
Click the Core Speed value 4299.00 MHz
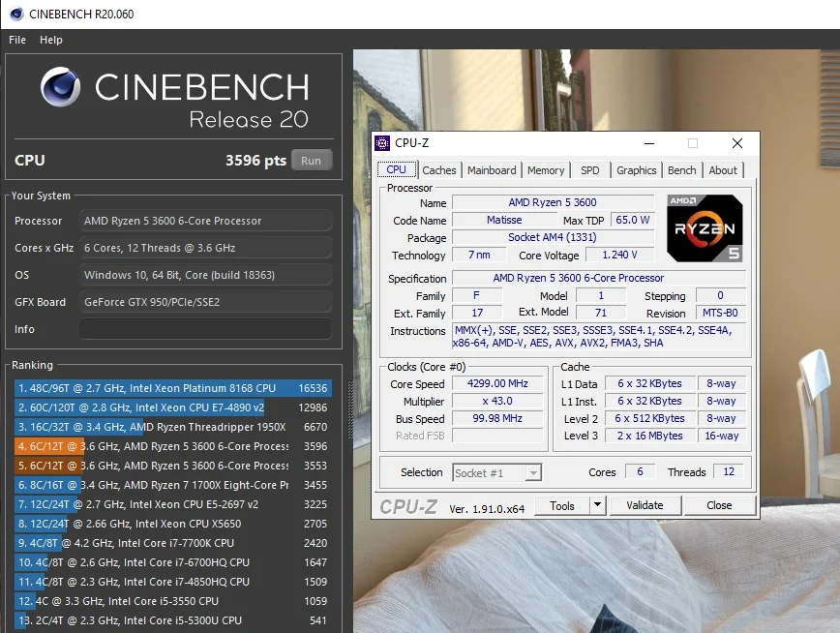(497, 383)
